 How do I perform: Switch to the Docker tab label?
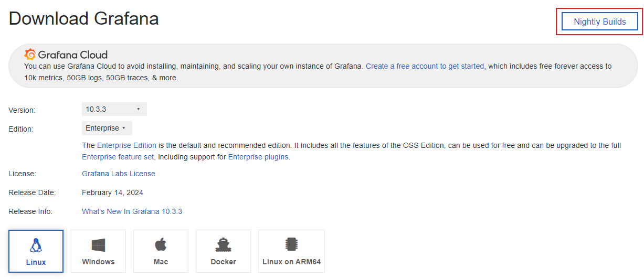[x=223, y=262]
